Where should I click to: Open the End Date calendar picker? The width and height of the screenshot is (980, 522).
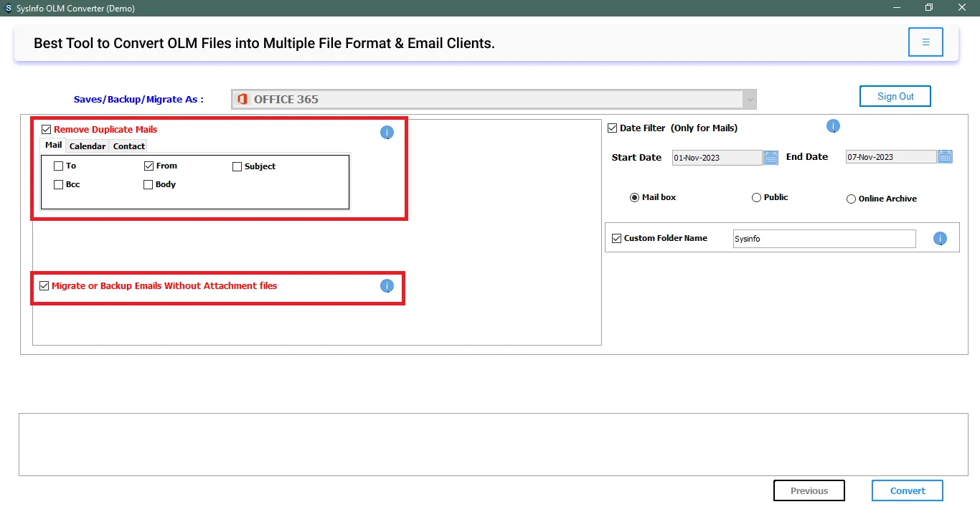coord(945,156)
